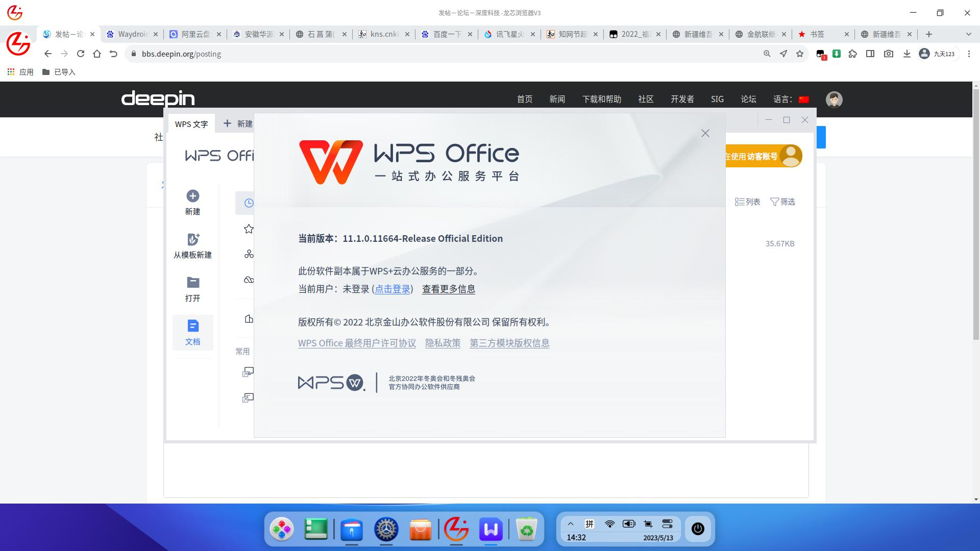Screen dimensions: 980x551
Task: Click the camera screenshot icon in browser toolbar
Action: click(x=889, y=54)
